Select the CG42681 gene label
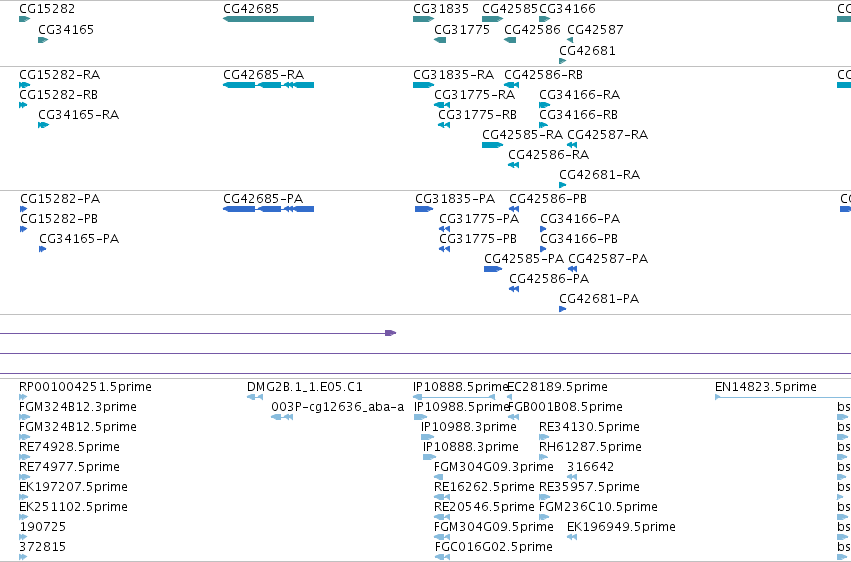Image resolution: width=851 pixels, height=562 pixels. tap(587, 51)
